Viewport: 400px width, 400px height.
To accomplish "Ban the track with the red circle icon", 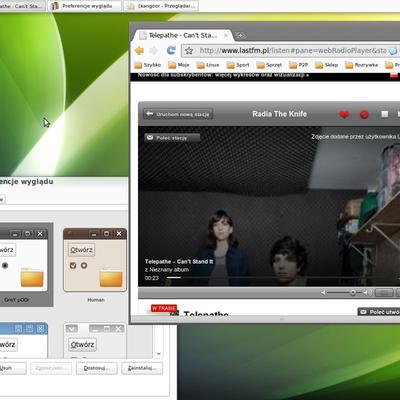I will coord(364,114).
